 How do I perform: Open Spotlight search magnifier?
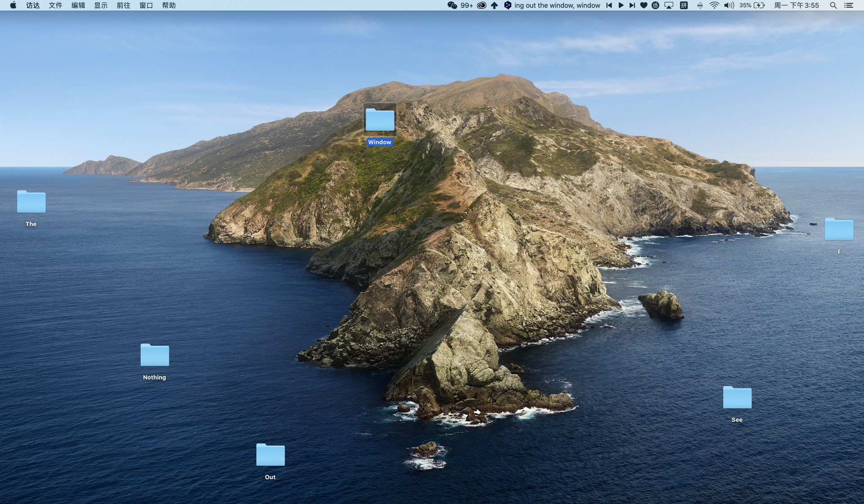pos(833,5)
